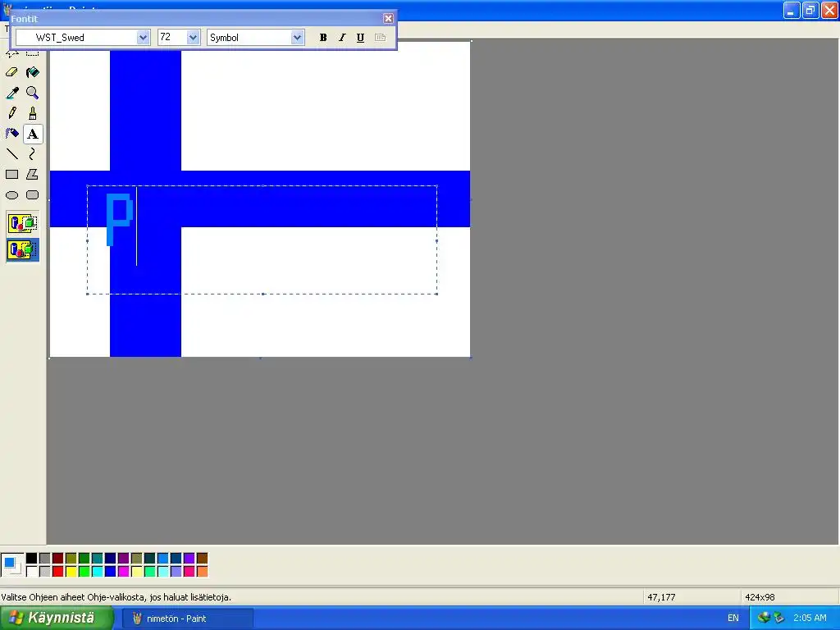This screenshot has height=630, width=840.
Task: Choose the transparent background drawing option
Action: [22, 250]
